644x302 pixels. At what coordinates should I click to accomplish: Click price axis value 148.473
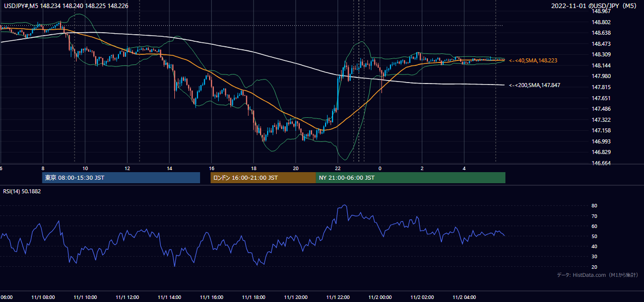point(600,44)
